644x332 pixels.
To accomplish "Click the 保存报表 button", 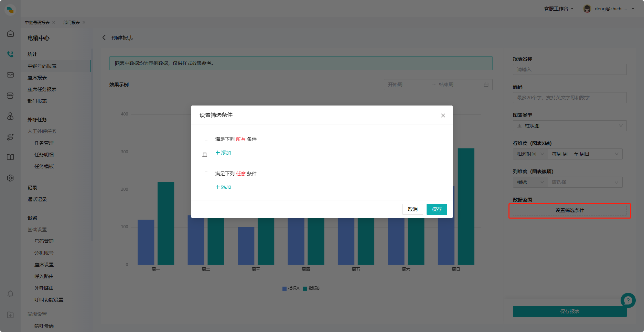I will [570, 311].
